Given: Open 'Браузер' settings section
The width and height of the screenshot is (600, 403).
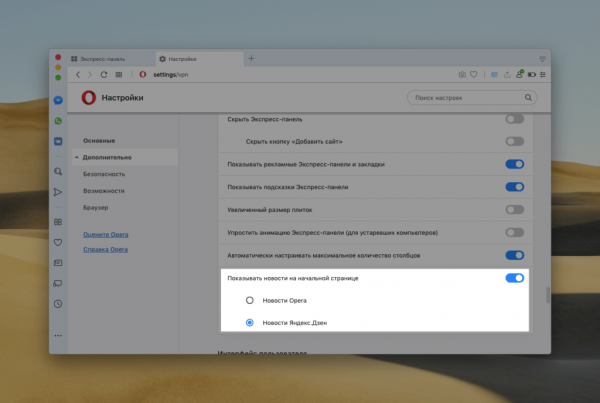Looking at the screenshot, I should coord(96,207).
